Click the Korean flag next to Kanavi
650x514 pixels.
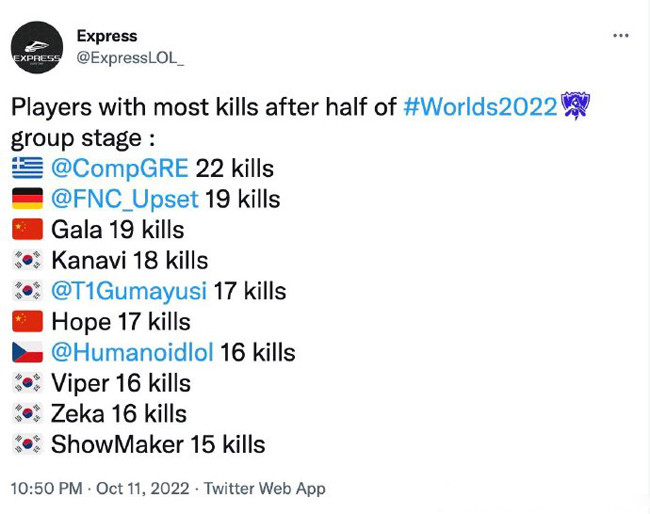pyautogui.click(x=27, y=260)
